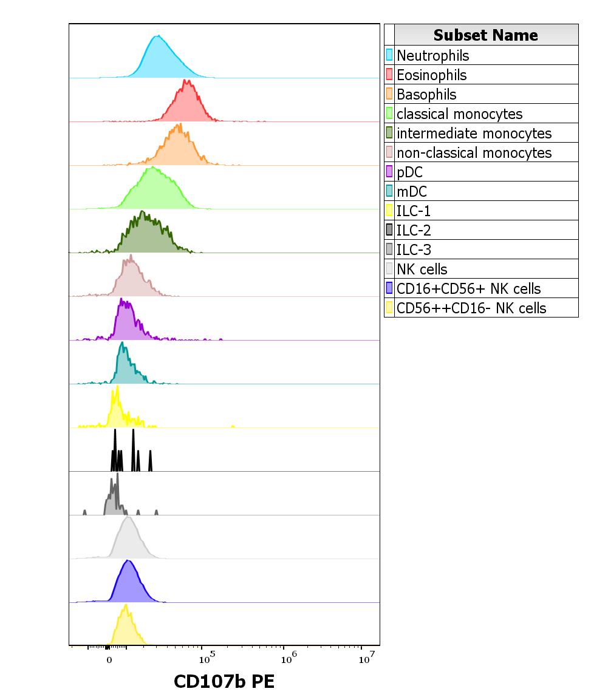Screen dimensions: 591x700
Task: Click the CD107b PE axis label
Action: [224, 682]
